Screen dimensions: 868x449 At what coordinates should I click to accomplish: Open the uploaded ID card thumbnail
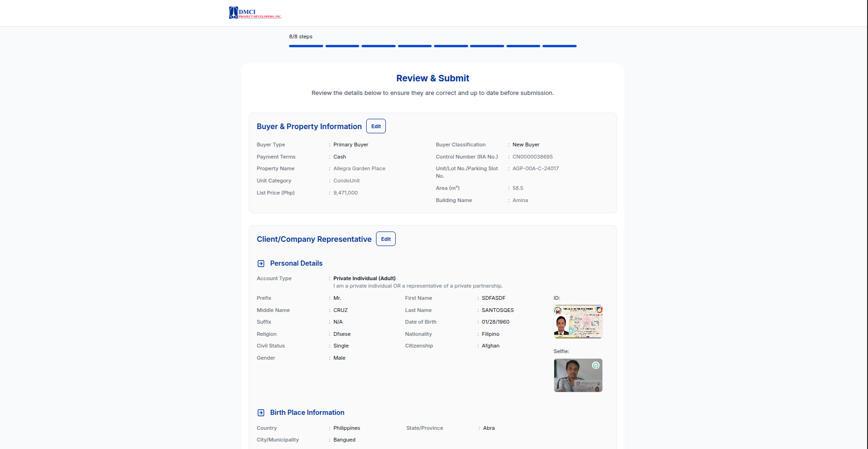tap(578, 322)
